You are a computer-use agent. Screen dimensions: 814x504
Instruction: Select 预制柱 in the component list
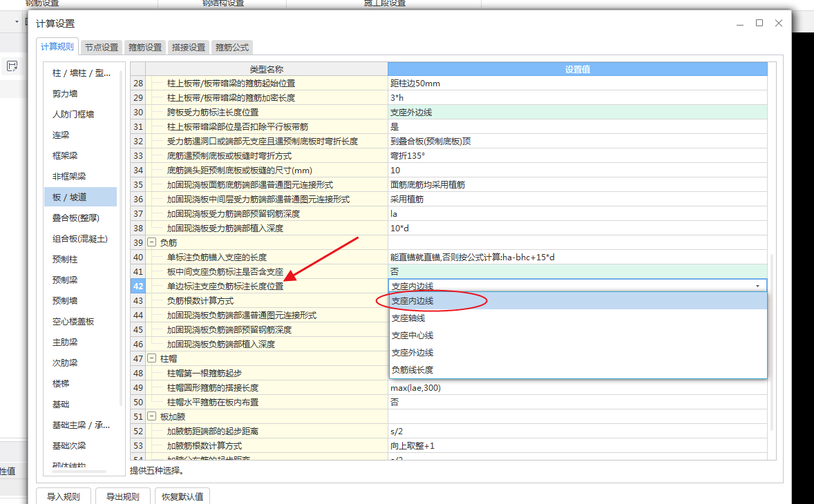[81, 260]
